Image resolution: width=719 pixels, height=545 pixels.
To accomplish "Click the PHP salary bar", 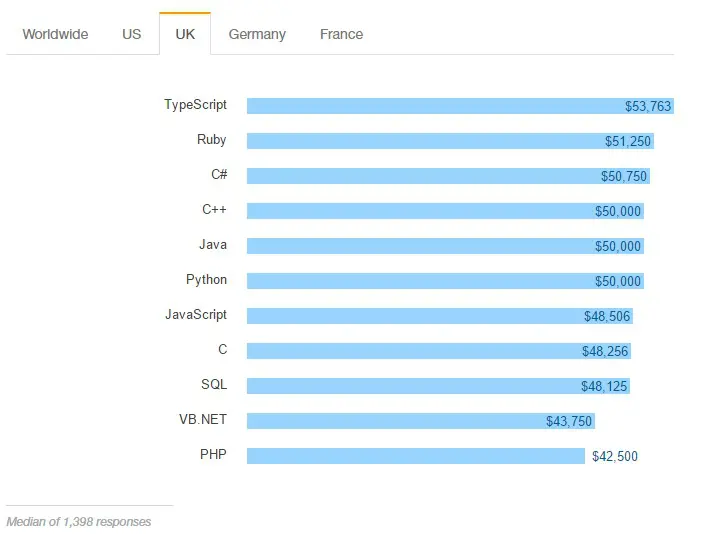I will coord(416,456).
